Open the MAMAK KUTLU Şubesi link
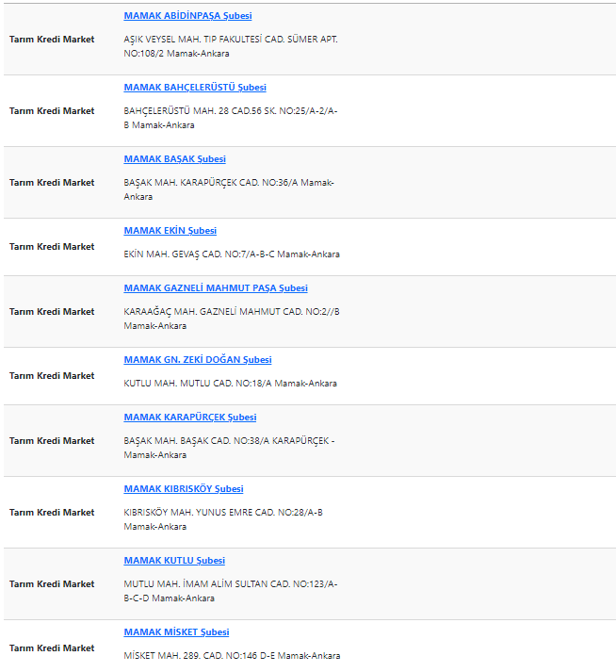Image resolution: width=616 pixels, height=672 pixels. pyautogui.click(x=174, y=560)
